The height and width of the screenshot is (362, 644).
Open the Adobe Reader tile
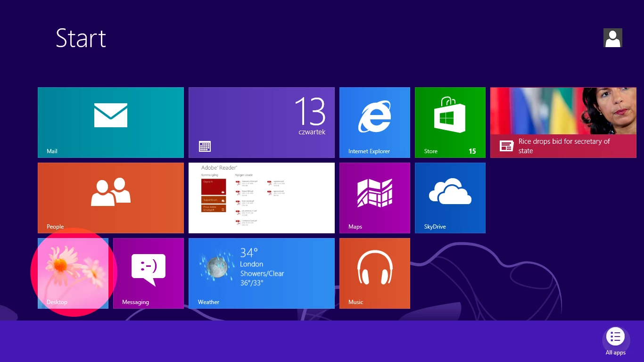click(x=262, y=198)
